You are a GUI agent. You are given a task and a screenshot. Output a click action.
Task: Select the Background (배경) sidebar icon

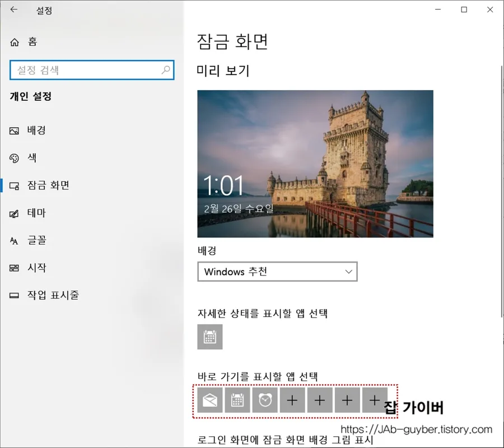pyautogui.click(x=14, y=130)
